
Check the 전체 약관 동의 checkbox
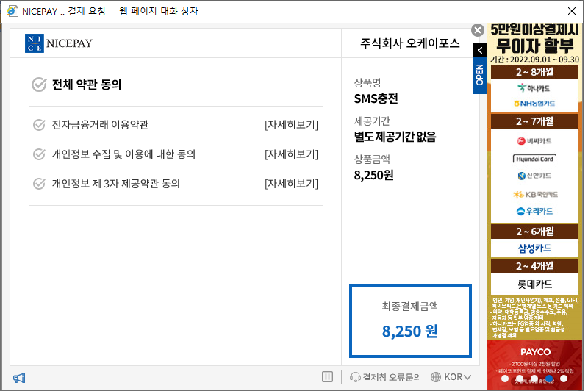pos(40,85)
